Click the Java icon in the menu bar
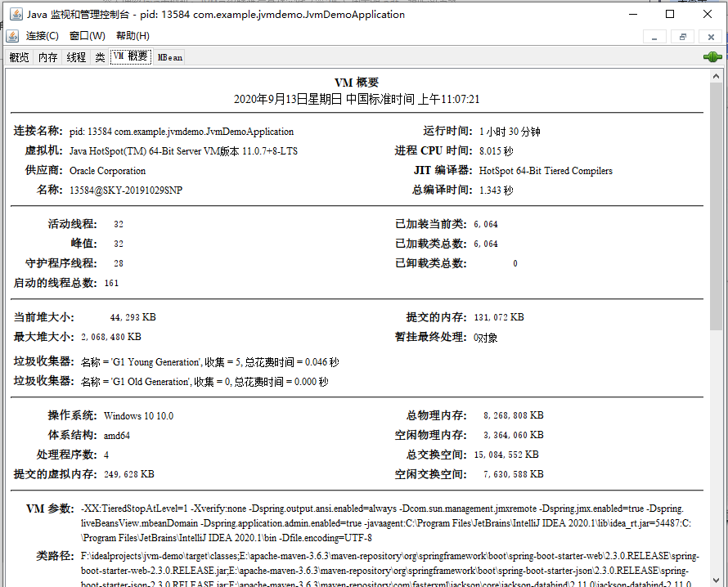This screenshot has height=587, width=728. coord(12,36)
